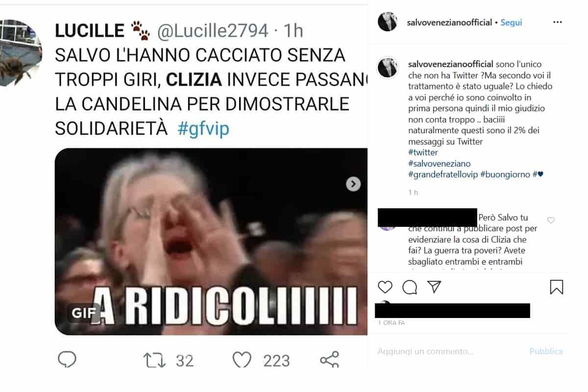Viewport: 588px width, 392px height.
Task: Open the #buongiorno hashtag
Action: point(506,174)
